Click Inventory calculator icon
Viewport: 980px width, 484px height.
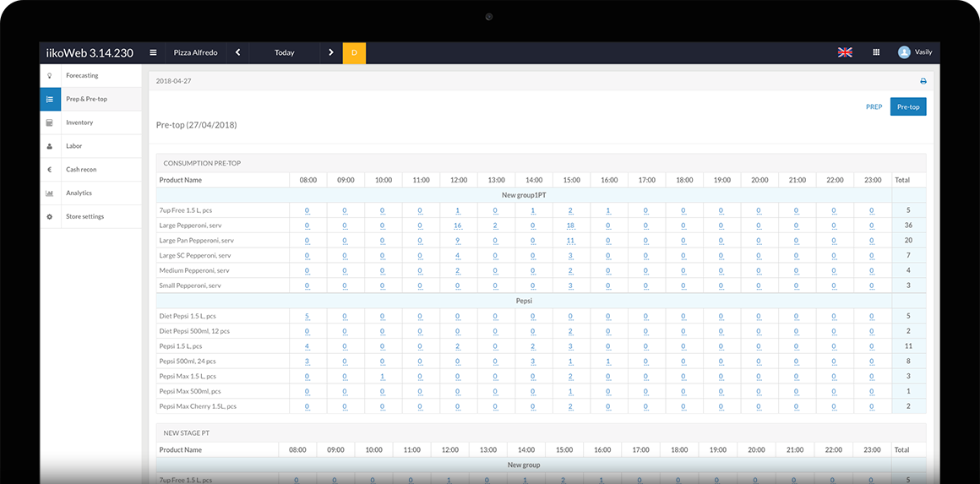[x=49, y=122]
